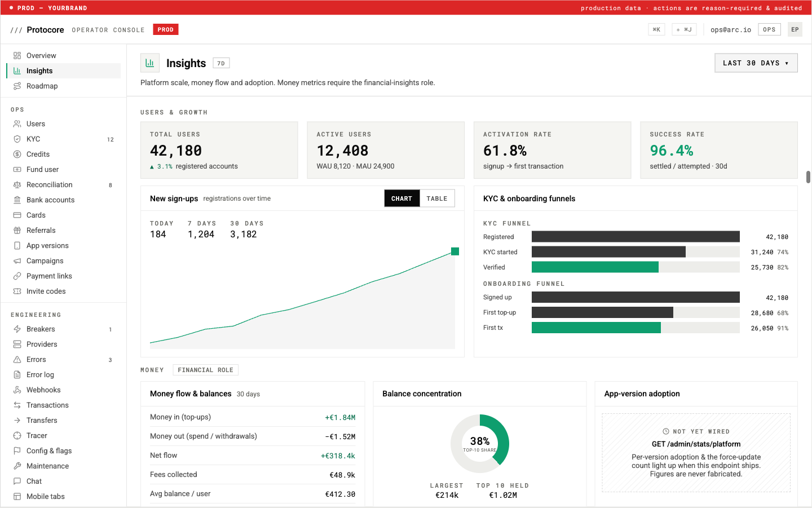Click the ⌘J shortcut button
Viewport: 812px width, 508px height.
coord(684,30)
